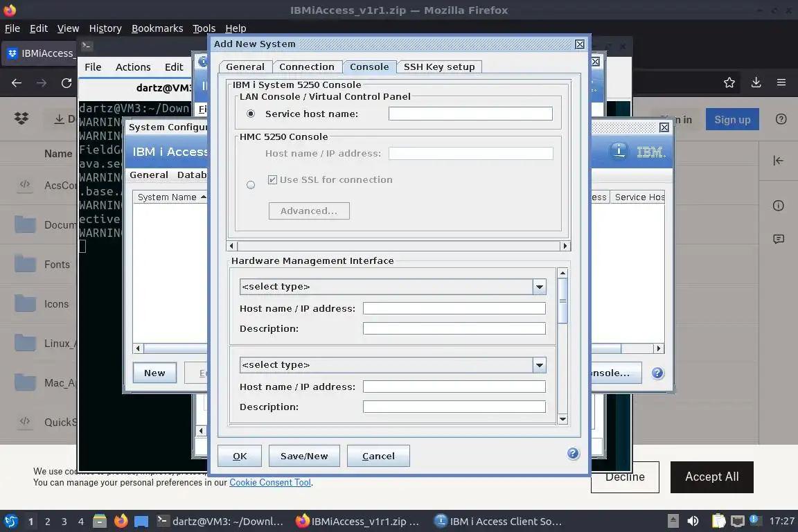Open Cookie Consent Tool link
The width and height of the screenshot is (798, 532).
270,482
